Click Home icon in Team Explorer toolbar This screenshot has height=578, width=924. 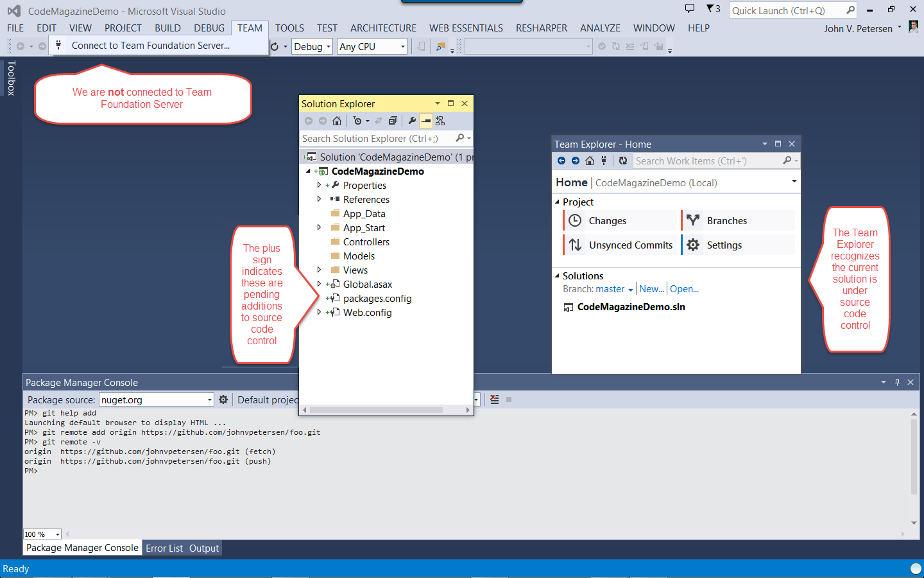pos(590,161)
